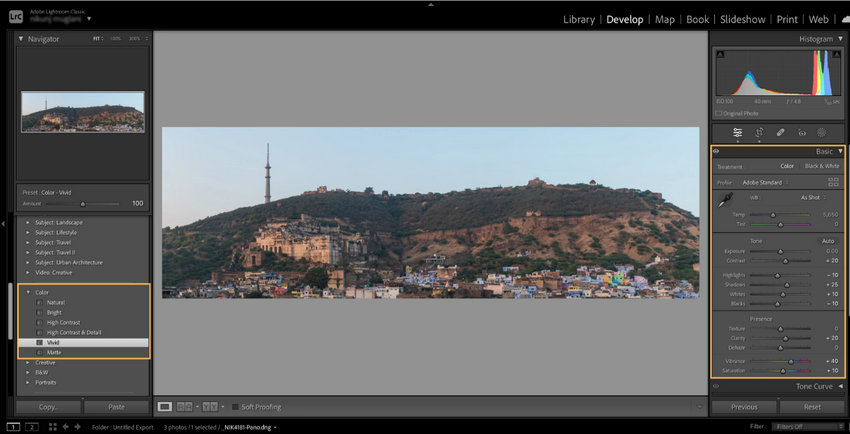The height and width of the screenshot is (434, 850).
Task: Click the Vivid preset icon
Action: (40, 342)
